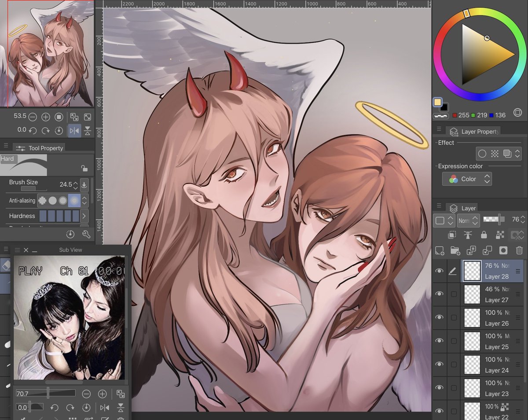The height and width of the screenshot is (420, 528).
Task: Delete the selected layer
Action: 520,250
